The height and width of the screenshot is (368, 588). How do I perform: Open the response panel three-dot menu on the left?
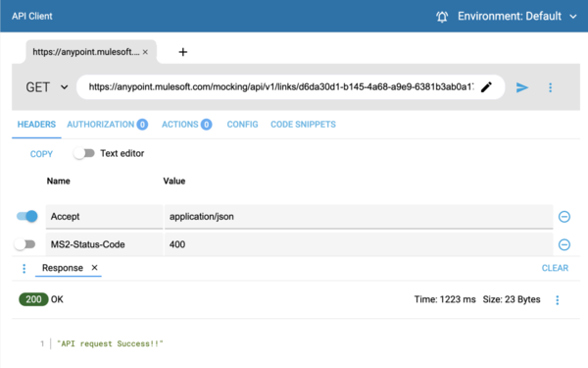pyautogui.click(x=24, y=268)
